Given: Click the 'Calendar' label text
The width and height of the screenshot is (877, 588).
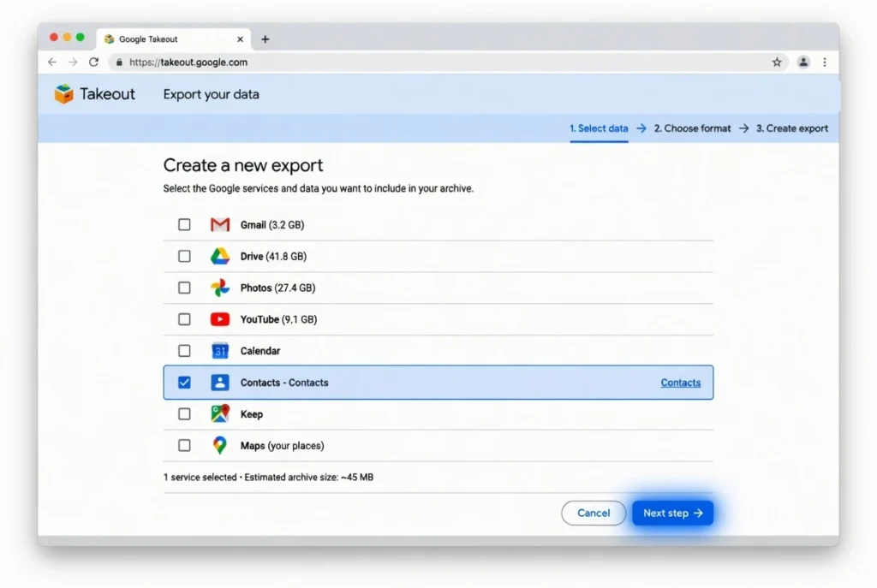Looking at the screenshot, I should point(260,350).
